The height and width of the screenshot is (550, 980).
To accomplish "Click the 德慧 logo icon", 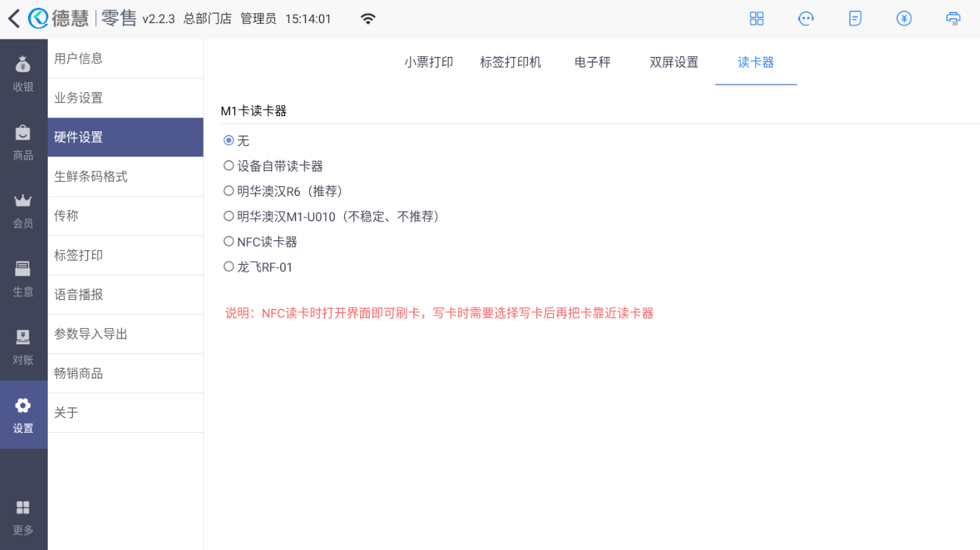I will 38,19.
